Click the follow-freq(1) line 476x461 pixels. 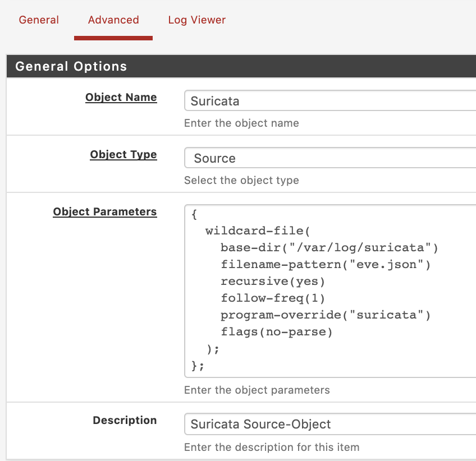tap(273, 298)
